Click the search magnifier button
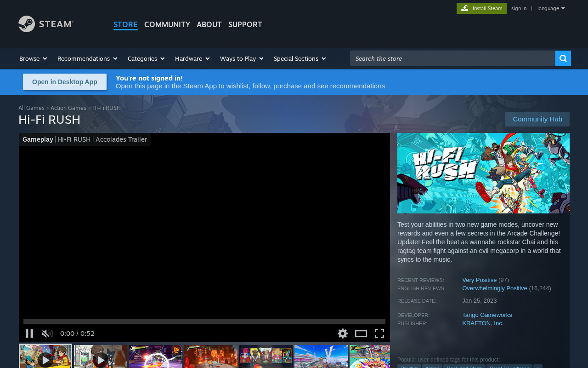This screenshot has height=368, width=588. coord(563,58)
